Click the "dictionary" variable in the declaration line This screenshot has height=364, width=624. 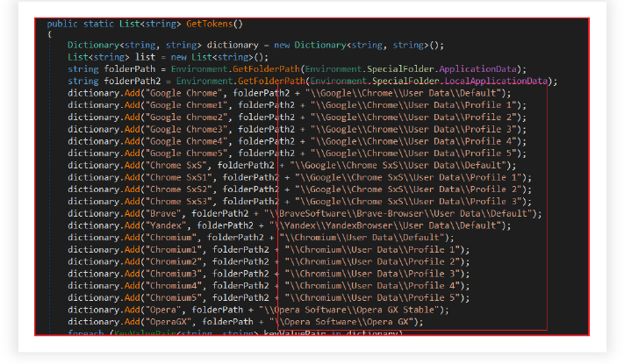click(233, 45)
